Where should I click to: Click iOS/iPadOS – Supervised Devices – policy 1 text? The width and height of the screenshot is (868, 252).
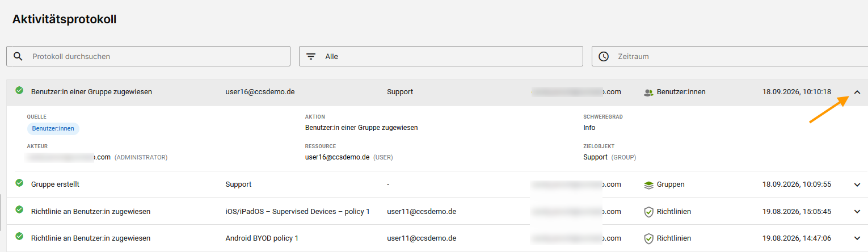tap(298, 212)
